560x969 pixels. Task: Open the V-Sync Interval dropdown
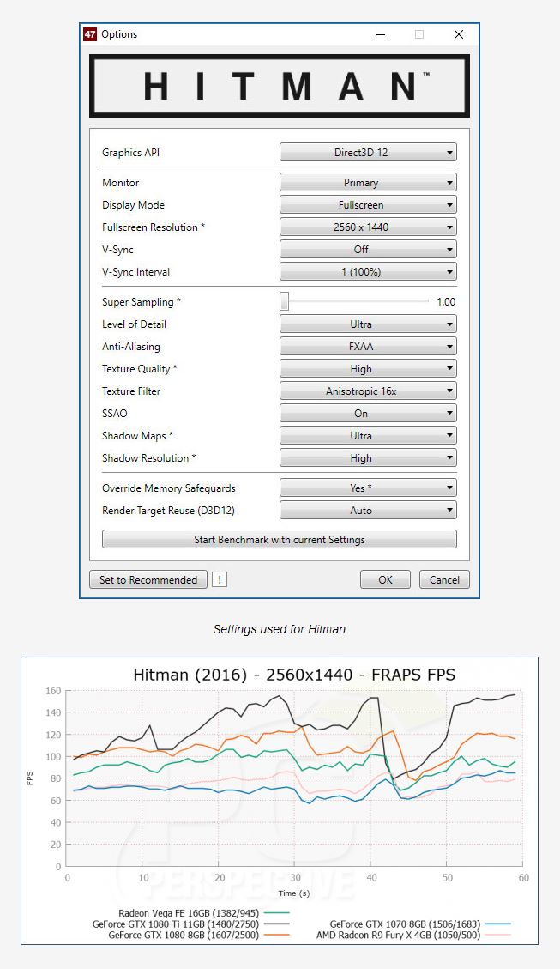[x=368, y=271]
